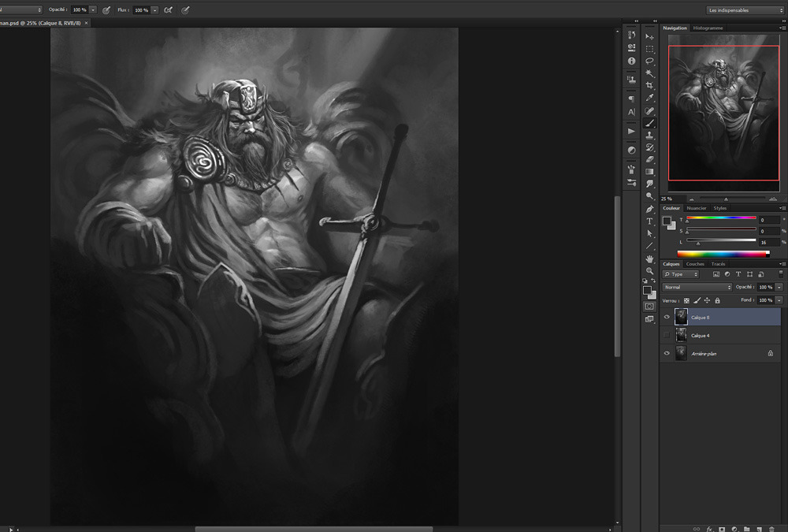Select the horizontal Type tool
This screenshot has height=532, width=788.
click(x=650, y=221)
